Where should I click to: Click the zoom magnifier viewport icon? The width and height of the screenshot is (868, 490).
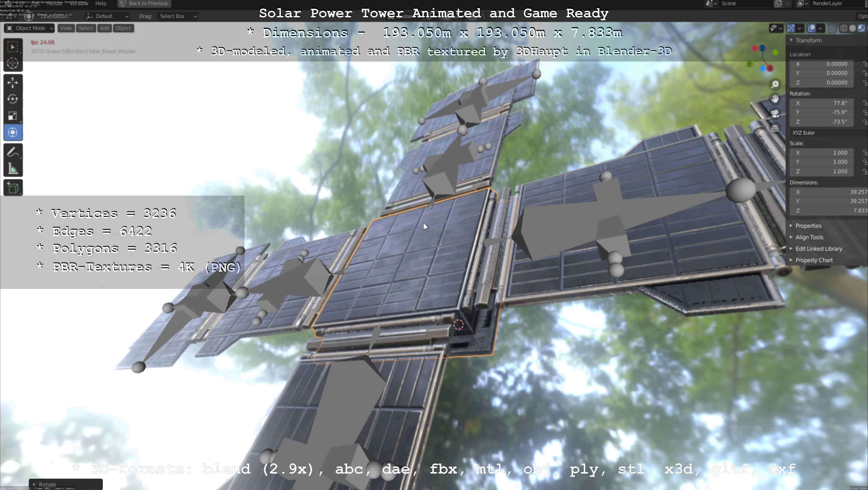click(775, 84)
